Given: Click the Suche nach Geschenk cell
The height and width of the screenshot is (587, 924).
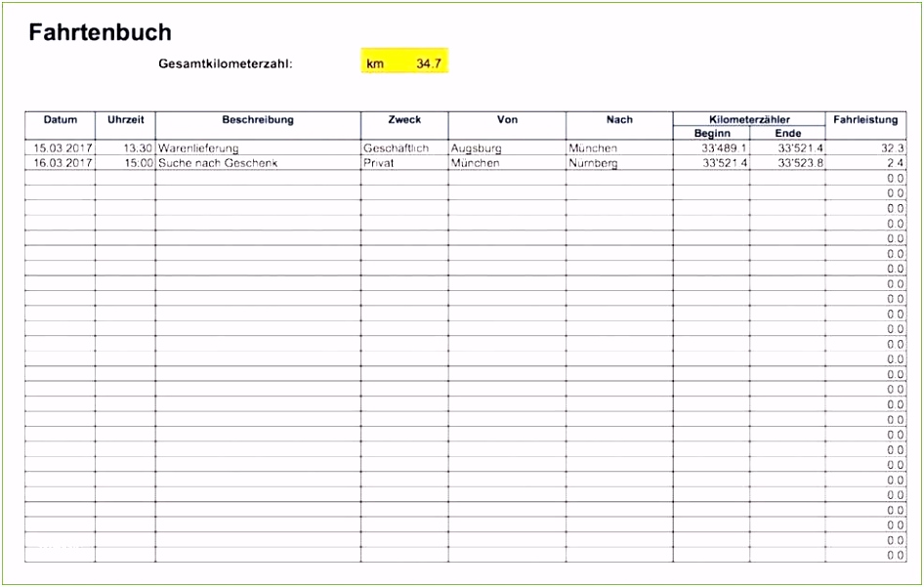Looking at the screenshot, I should [258, 163].
